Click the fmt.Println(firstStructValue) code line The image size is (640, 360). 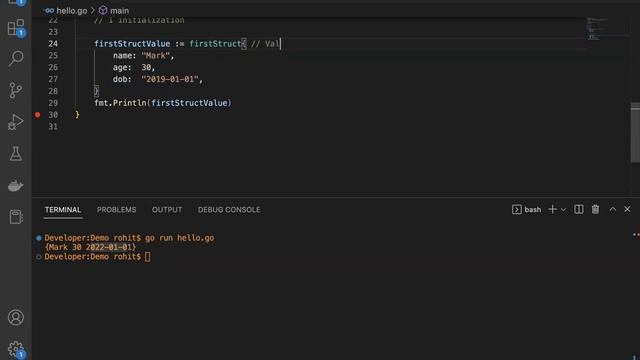(x=163, y=103)
